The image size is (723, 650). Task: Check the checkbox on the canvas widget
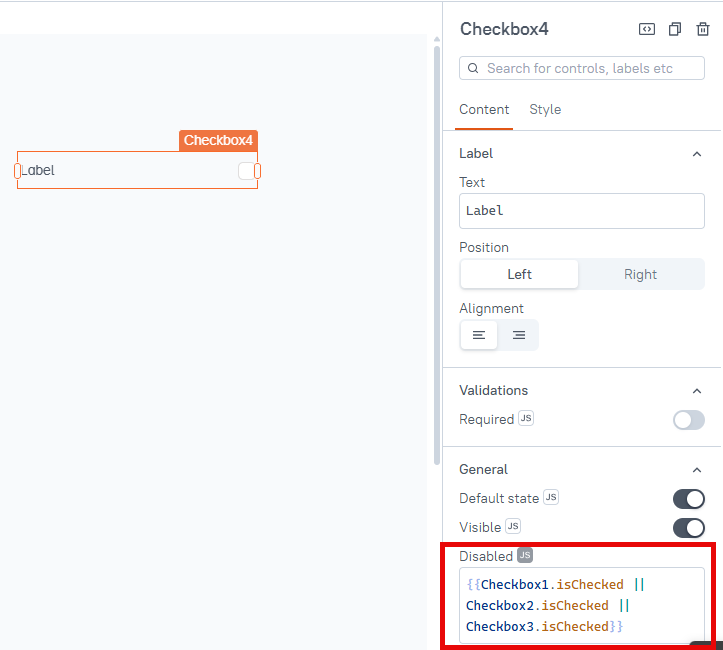click(x=246, y=171)
